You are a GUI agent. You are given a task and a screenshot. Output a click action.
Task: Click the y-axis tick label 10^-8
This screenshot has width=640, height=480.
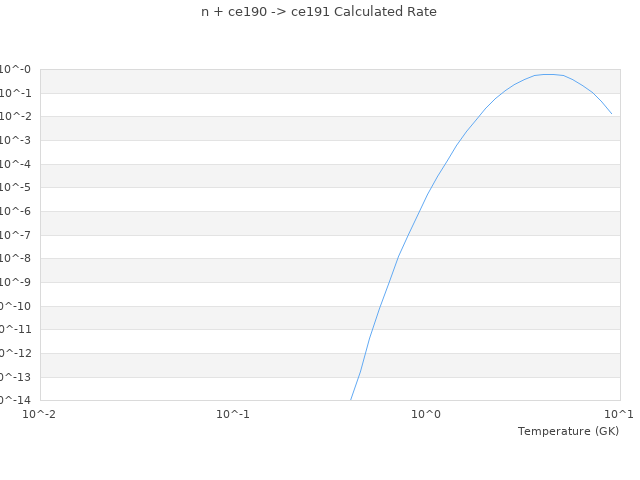pos(16,259)
